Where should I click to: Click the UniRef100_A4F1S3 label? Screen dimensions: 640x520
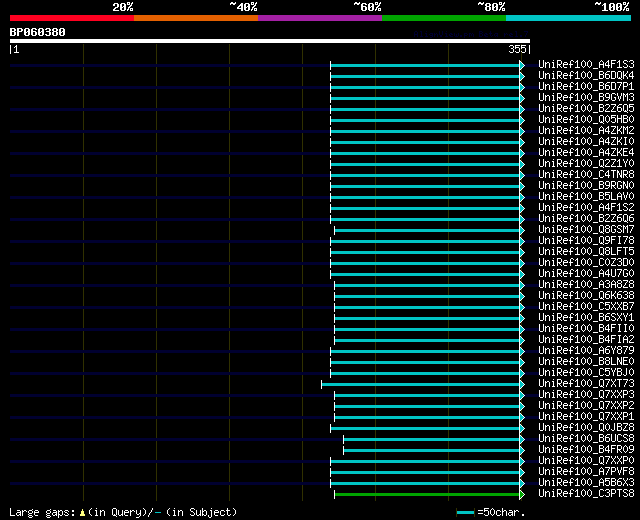coord(586,64)
